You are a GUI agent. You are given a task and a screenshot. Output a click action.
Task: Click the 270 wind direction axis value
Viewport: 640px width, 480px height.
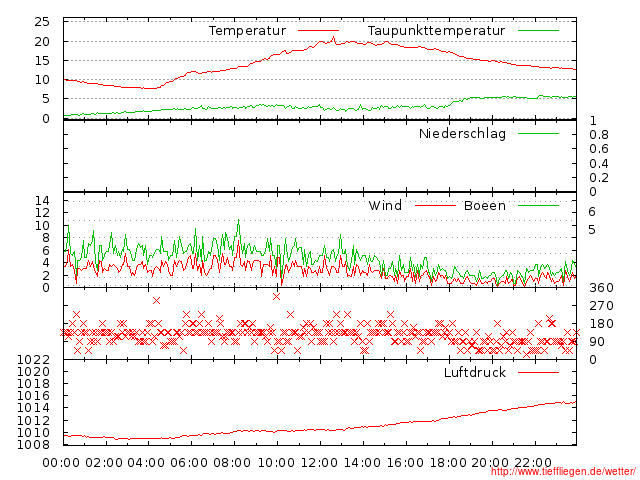(601, 306)
